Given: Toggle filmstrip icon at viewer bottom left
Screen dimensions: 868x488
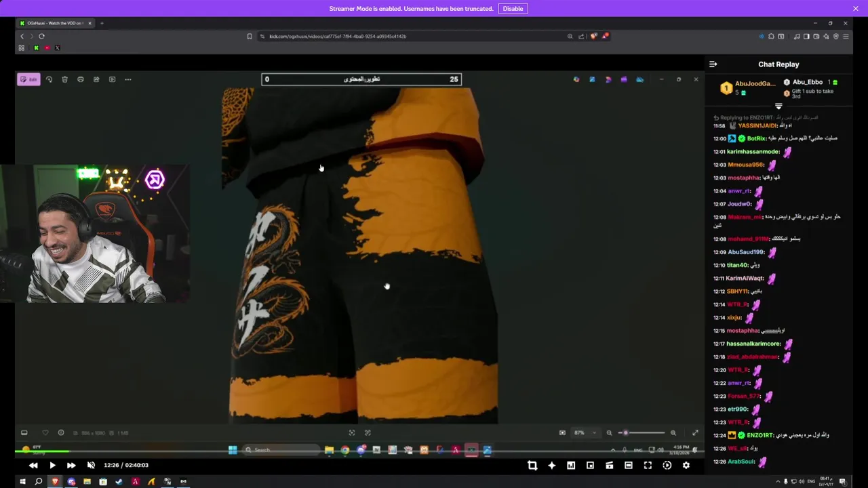Looking at the screenshot, I should [24, 432].
